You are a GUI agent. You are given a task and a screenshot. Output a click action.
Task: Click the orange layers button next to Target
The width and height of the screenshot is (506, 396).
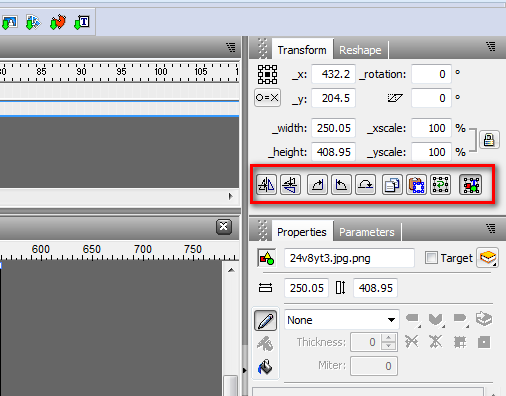tap(488, 257)
